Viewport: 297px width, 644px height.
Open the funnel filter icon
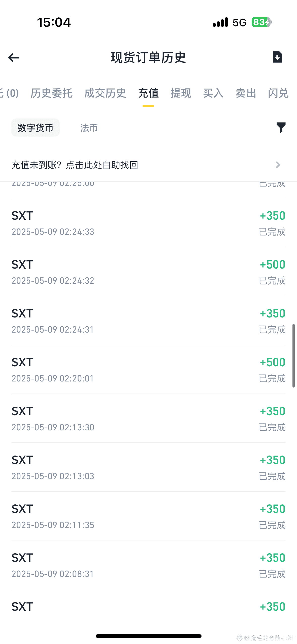[x=281, y=128]
